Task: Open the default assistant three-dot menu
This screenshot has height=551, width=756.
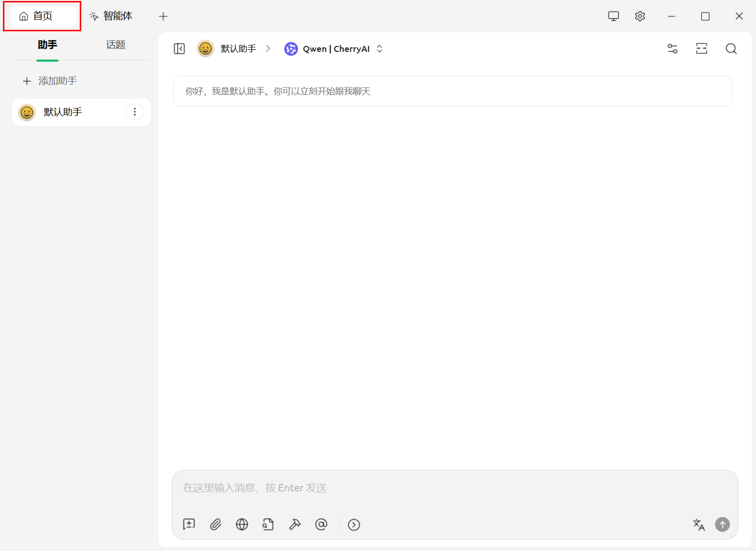Action: click(x=135, y=112)
